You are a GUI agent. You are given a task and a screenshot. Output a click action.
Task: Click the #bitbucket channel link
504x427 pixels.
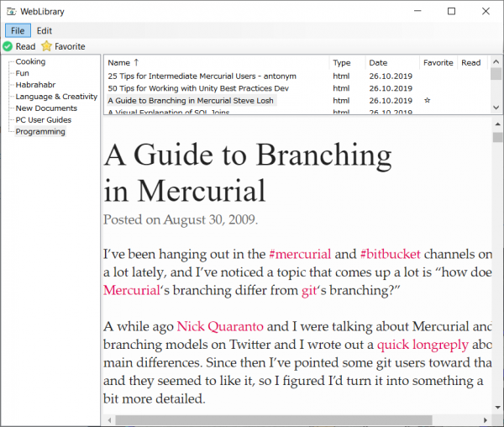(x=390, y=254)
